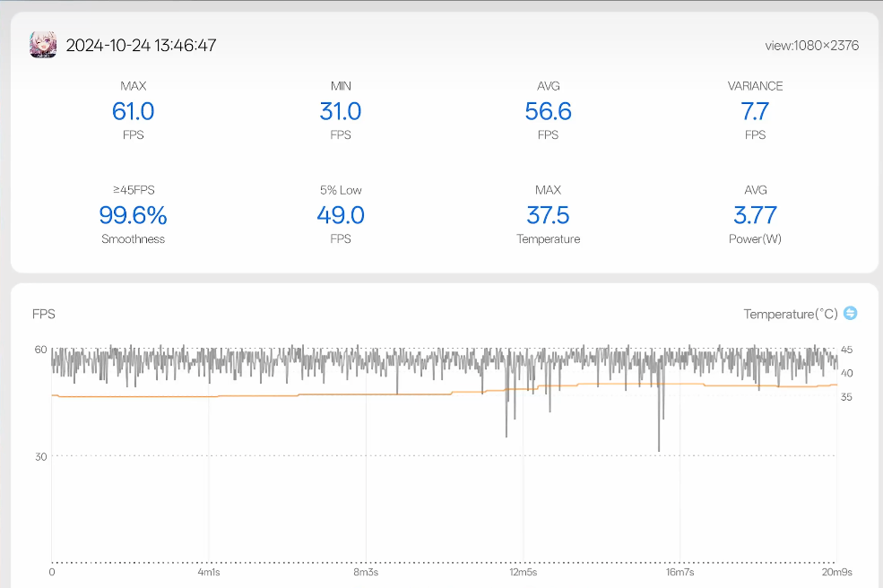
Task: Click the AVG Power(W) value 3.77
Action: click(x=755, y=215)
